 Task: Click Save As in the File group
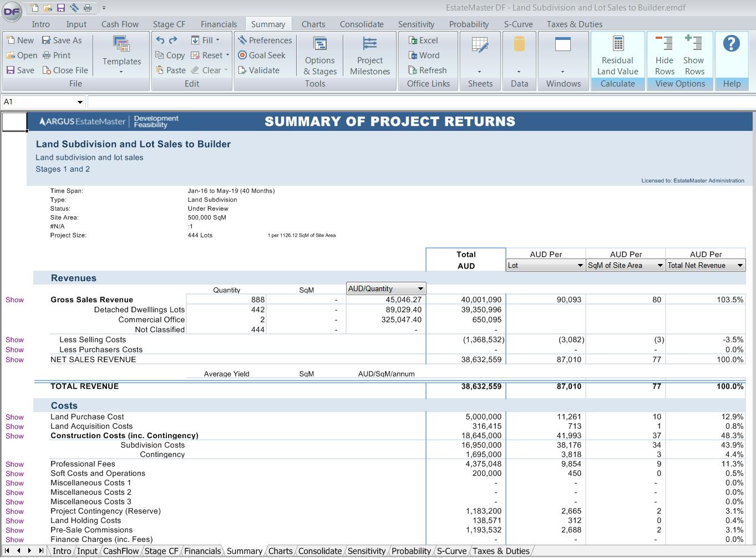tap(63, 40)
